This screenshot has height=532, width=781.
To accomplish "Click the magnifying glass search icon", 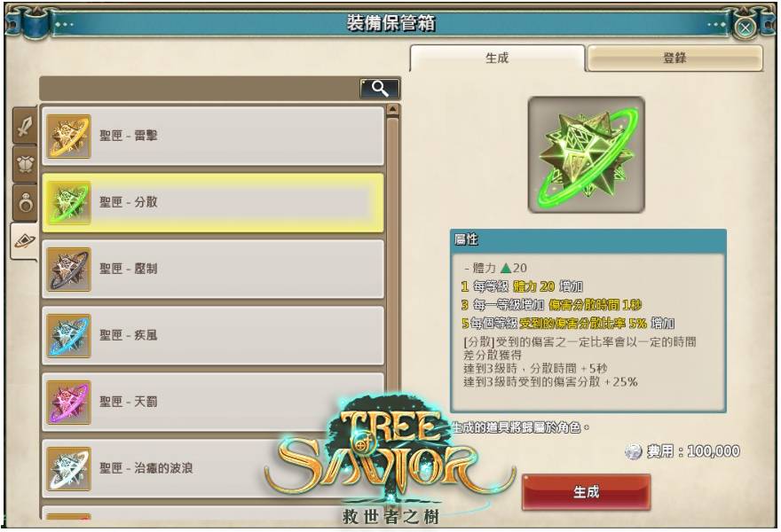I will click(380, 89).
